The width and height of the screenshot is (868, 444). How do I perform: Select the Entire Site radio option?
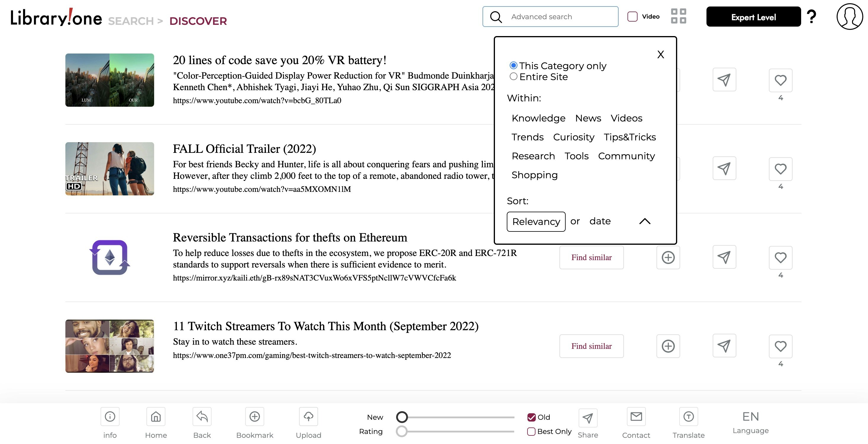(513, 76)
